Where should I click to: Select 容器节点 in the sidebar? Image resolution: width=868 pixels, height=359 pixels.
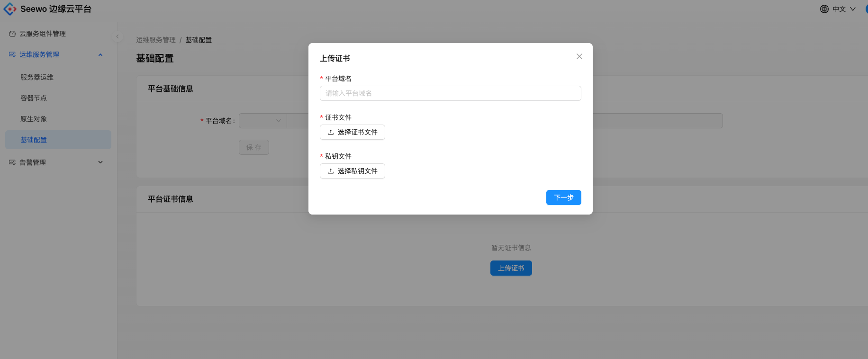coord(34,98)
